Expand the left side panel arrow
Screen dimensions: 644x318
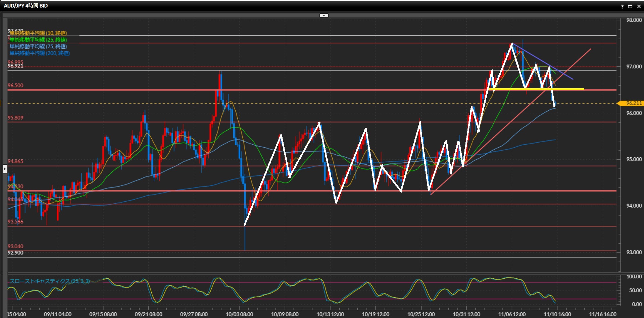[5, 169]
